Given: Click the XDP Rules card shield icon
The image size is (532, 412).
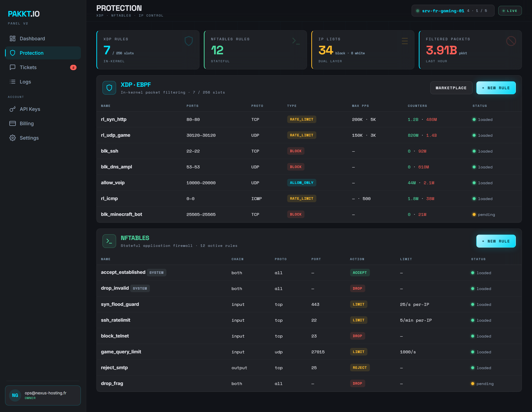Looking at the screenshot, I should 189,41.
